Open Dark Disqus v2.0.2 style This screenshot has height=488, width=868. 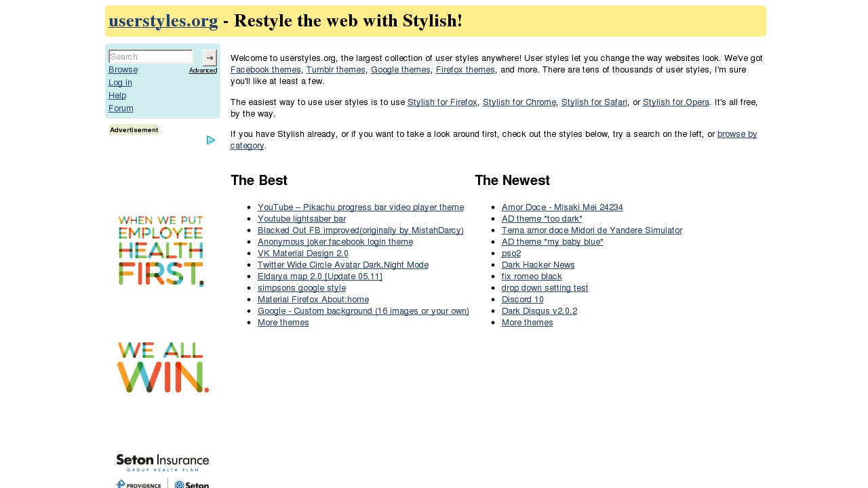(x=540, y=311)
